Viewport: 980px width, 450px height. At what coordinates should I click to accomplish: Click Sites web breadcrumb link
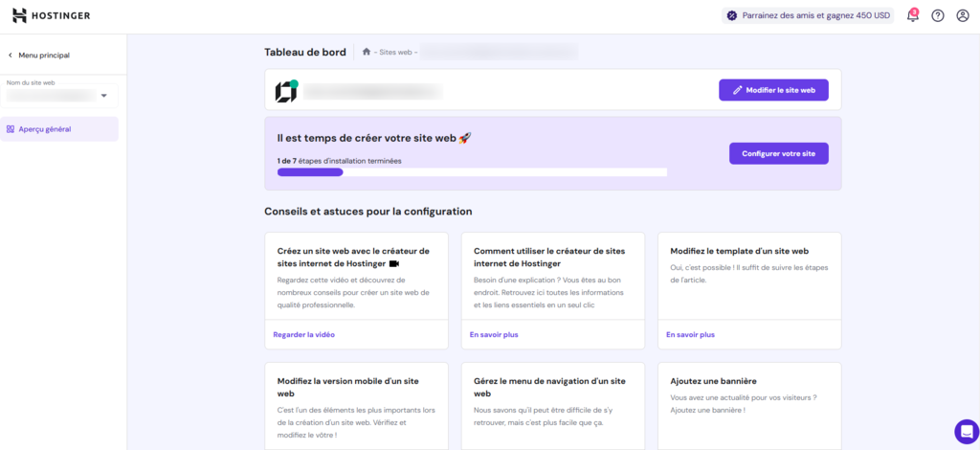(x=395, y=53)
